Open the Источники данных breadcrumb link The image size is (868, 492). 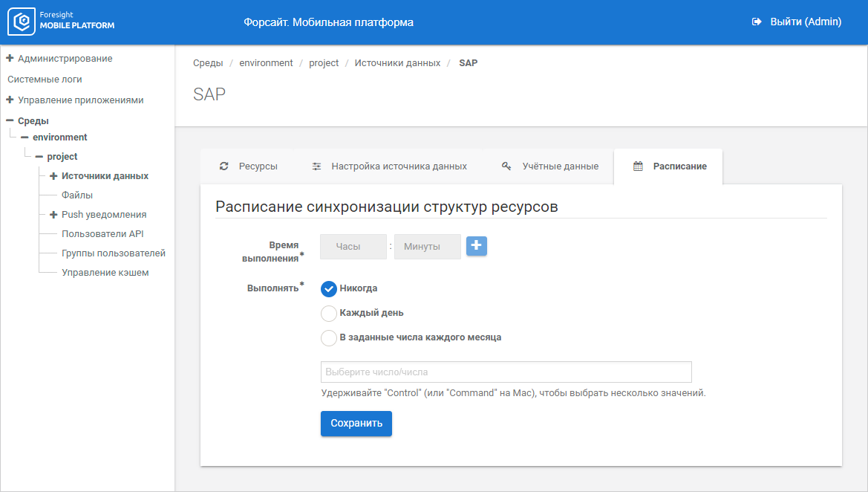397,63
